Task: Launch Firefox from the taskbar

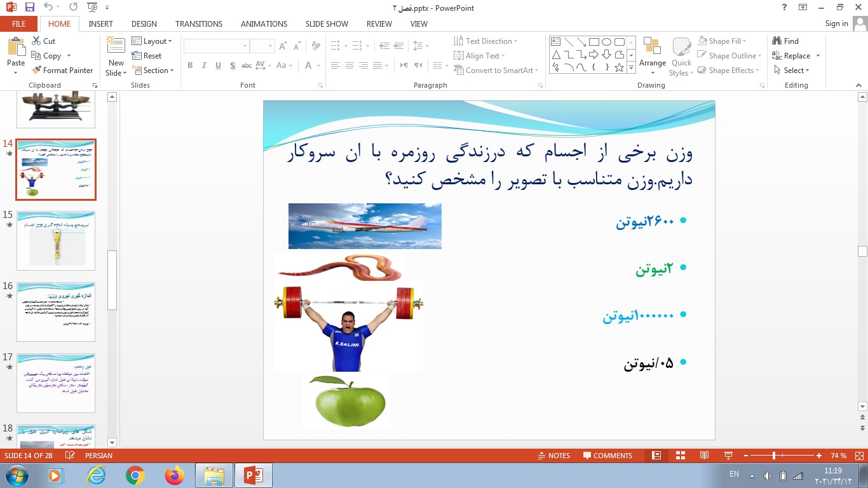Action: point(173,475)
